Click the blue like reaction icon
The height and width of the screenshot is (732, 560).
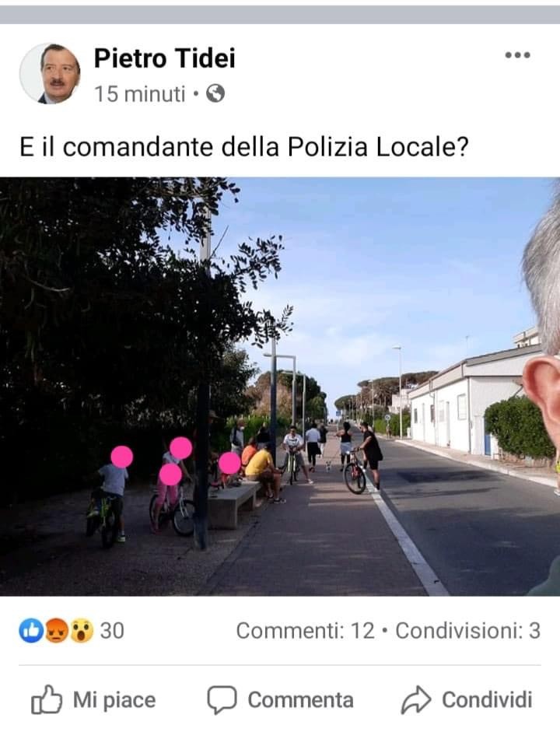tap(31, 631)
